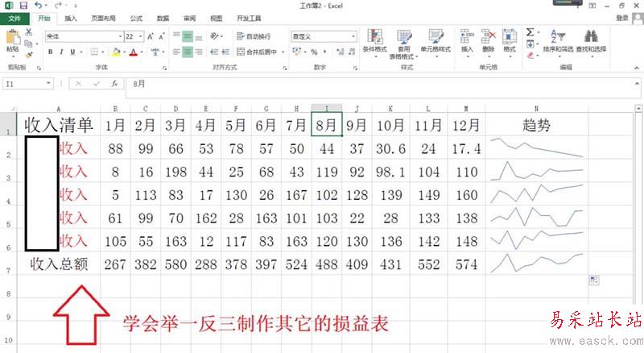Screen dimensions: 644x353
Task: Toggle center horizontal alignment
Action: (x=188, y=52)
